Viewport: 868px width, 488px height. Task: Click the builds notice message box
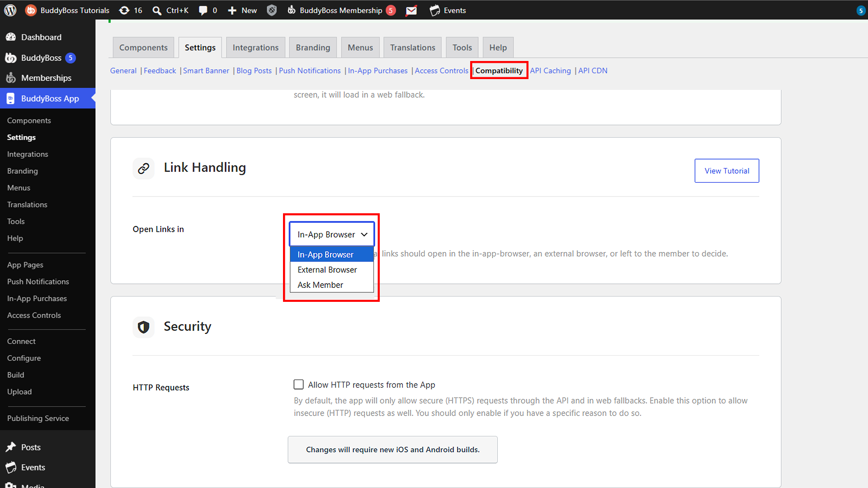(x=392, y=450)
